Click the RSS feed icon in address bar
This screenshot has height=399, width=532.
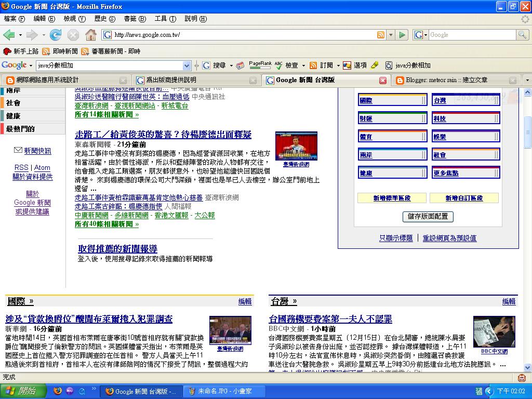coord(381,35)
